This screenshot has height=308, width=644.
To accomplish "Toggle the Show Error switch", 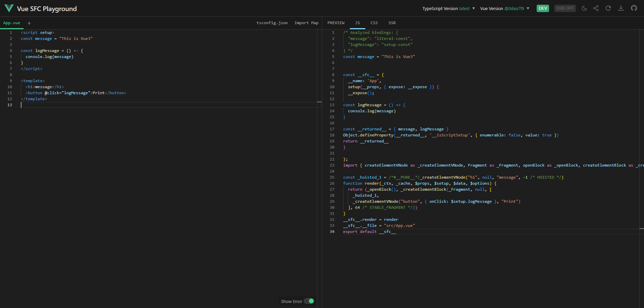I will click(x=309, y=301).
